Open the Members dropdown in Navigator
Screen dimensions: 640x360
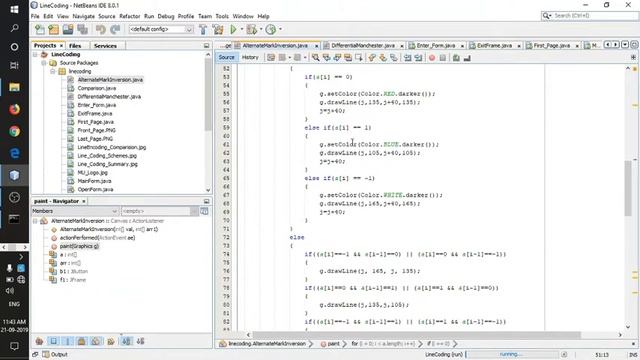tap(75, 211)
